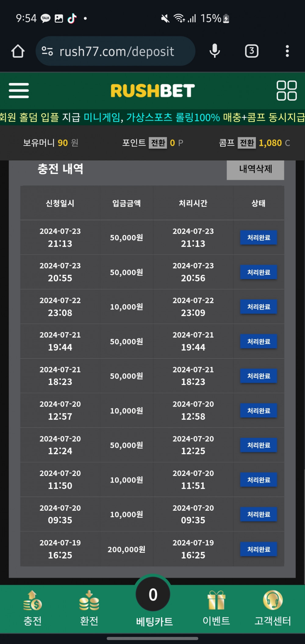This screenshot has height=644, width=305.
Task: Tap the browser home icon
Action: click(x=18, y=51)
